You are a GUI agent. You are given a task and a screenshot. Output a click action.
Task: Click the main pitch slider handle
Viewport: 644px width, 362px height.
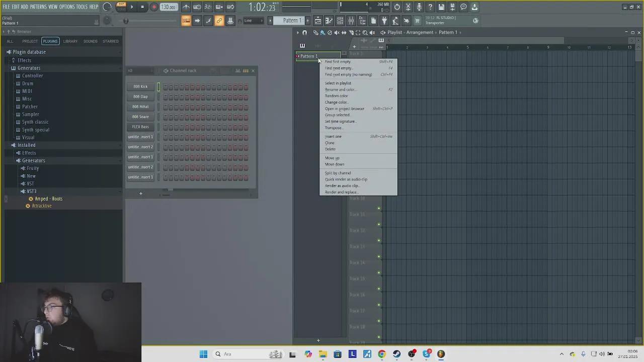(x=126, y=21)
